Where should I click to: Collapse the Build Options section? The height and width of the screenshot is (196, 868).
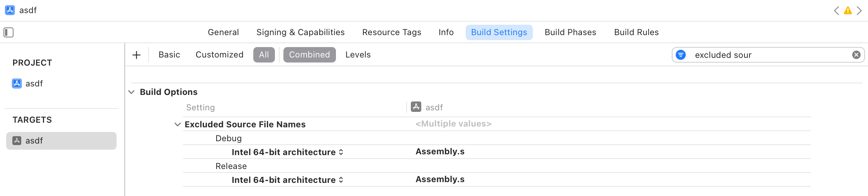(x=131, y=92)
